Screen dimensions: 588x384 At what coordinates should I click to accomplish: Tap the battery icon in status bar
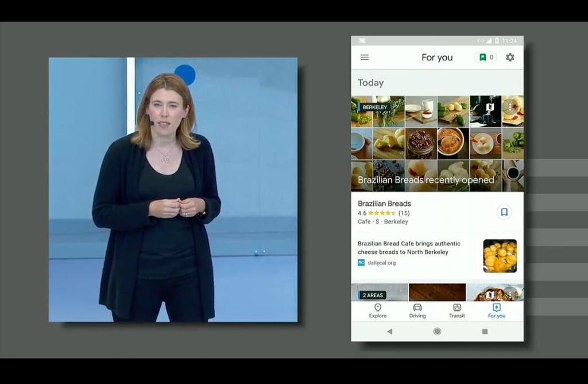click(x=497, y=41)
